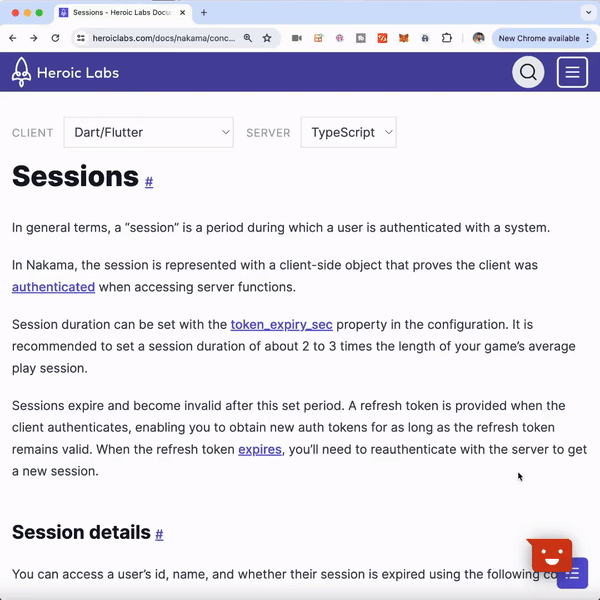Open a new browser tab
The height and width of the screenshot is (600, 600).
[204, 13]
